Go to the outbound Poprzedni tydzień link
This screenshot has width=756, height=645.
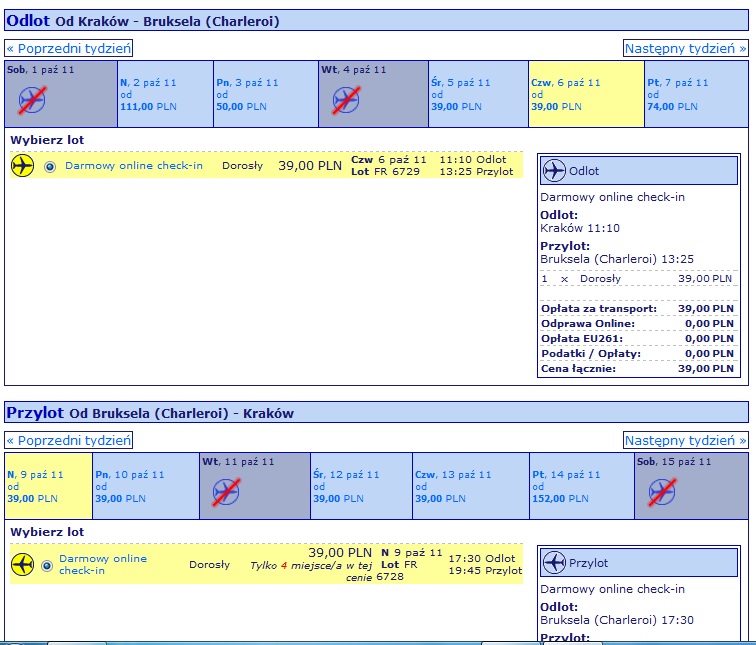click(68, 48)
